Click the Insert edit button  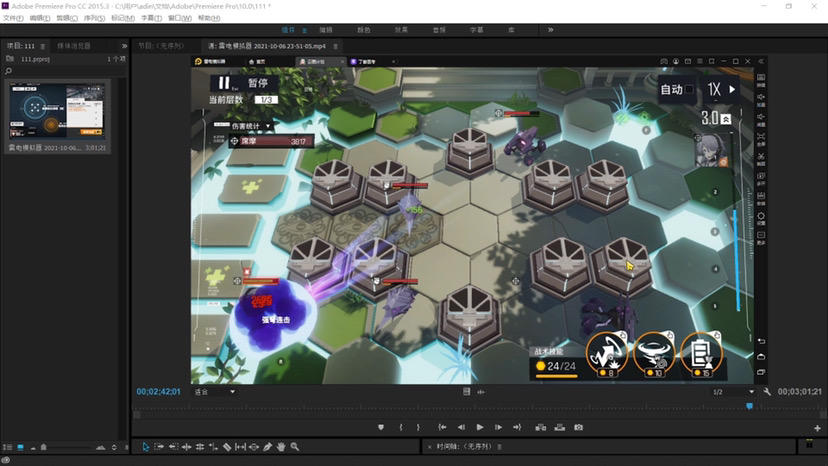pyautogui.click(x=541, y=427)
